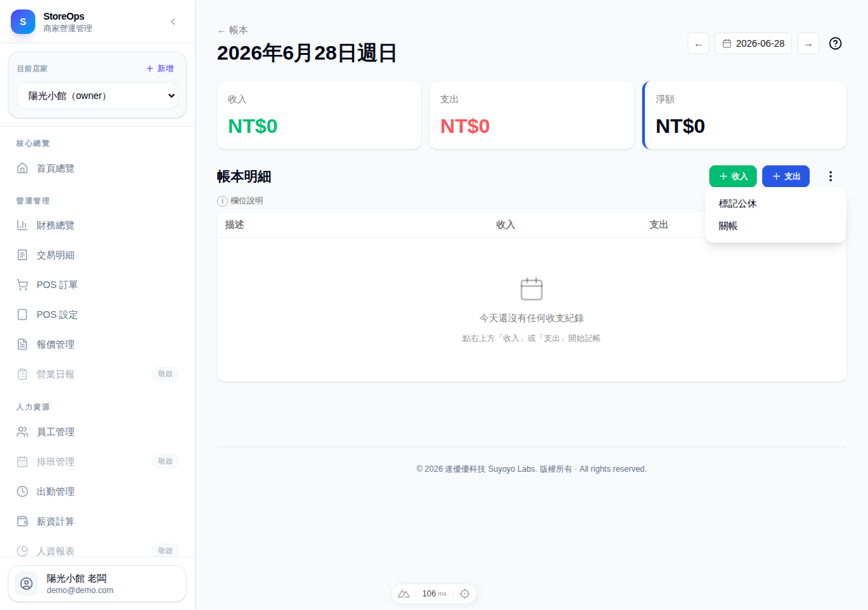Click the 淨額 summary card
Image resolution: width=868 pixels, height=610 pixels.
pos(744,115)
